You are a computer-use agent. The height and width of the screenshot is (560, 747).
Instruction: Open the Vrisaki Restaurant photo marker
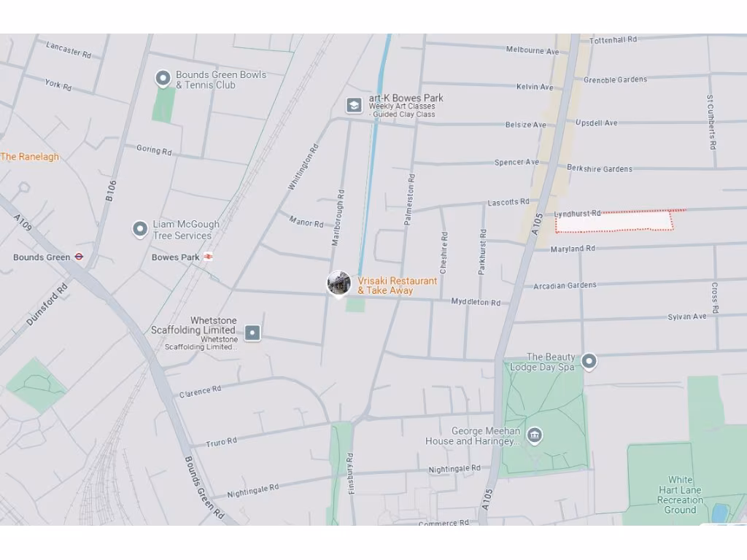click(x=338, y=284)
